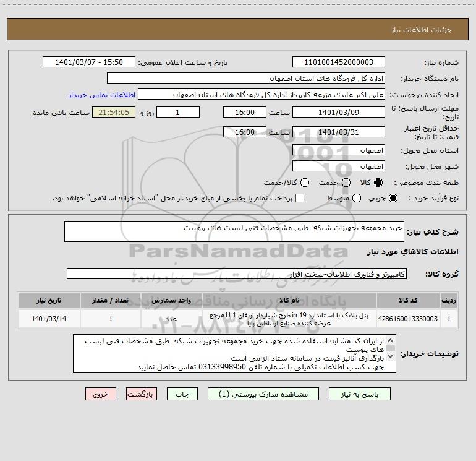476x461 pixels.
Task: Click the delivery province field اصفهان
Action: point(339,150)
